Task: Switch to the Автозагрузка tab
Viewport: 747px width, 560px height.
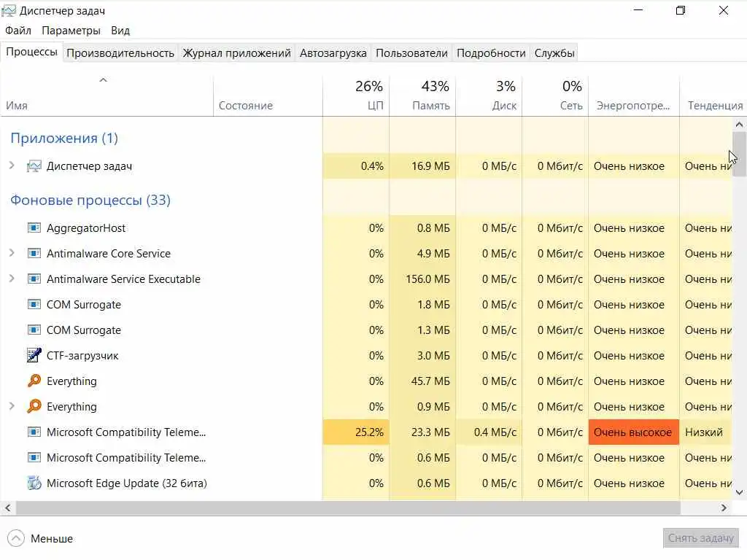Action: point(333,52)
